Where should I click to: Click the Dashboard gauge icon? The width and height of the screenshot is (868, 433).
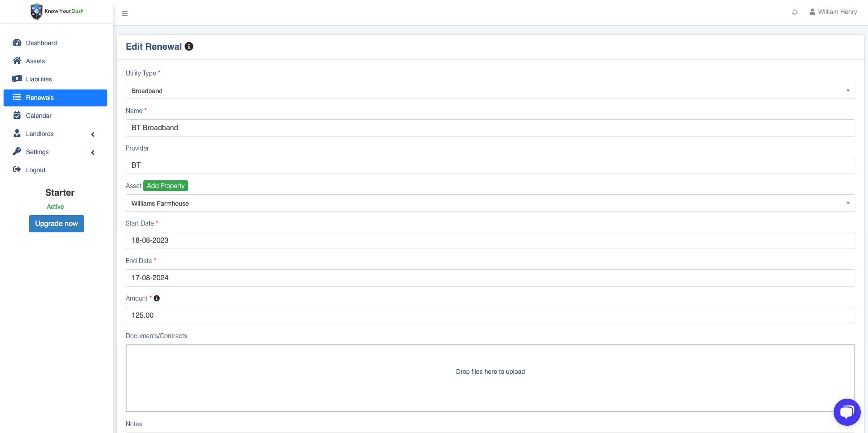point(17,42)
